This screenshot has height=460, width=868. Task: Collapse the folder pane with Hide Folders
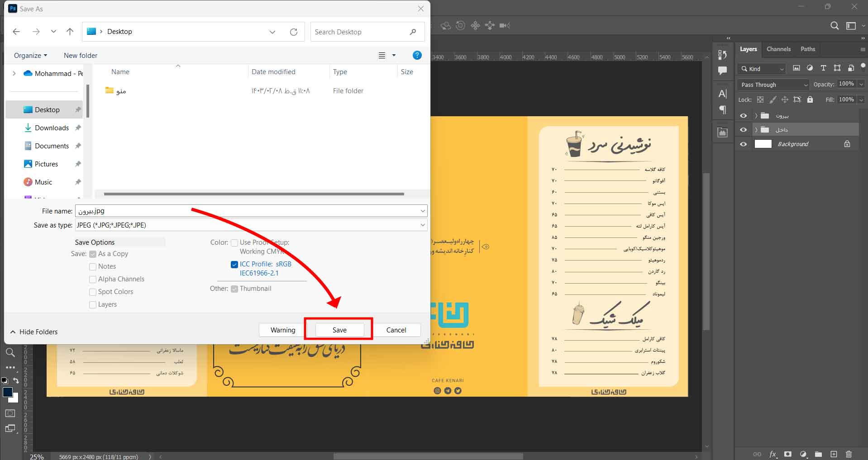pos(34,332)
